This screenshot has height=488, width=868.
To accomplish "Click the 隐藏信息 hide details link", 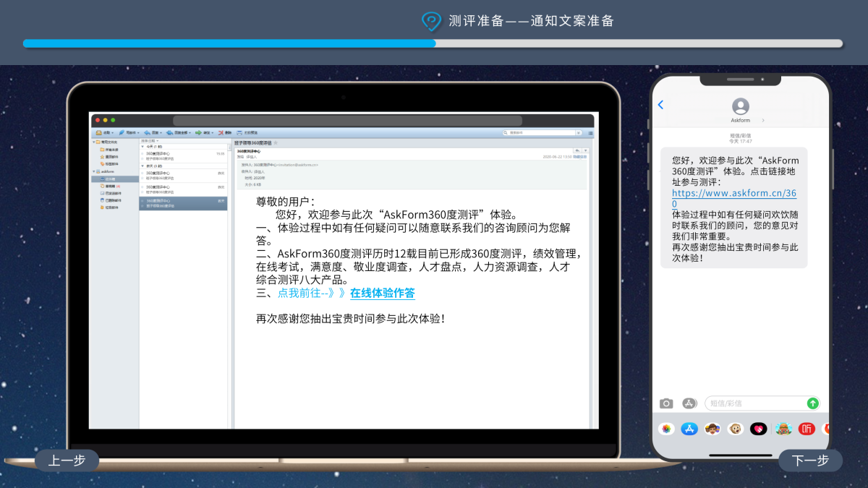I will pos(579,157).
